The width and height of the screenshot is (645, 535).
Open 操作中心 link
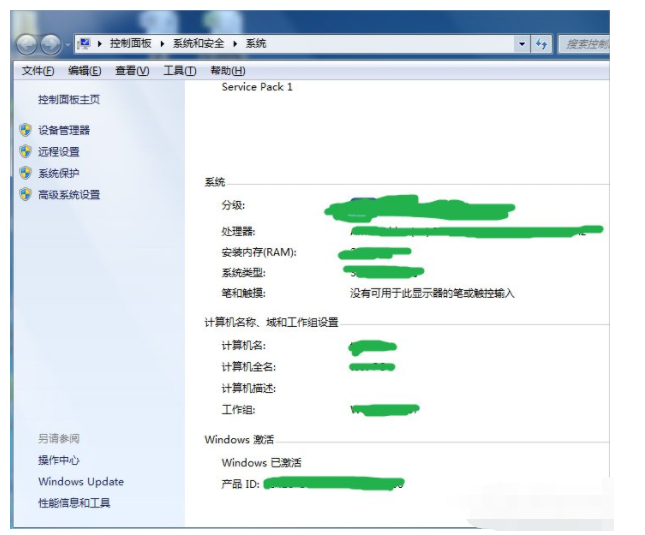point(59,460)
